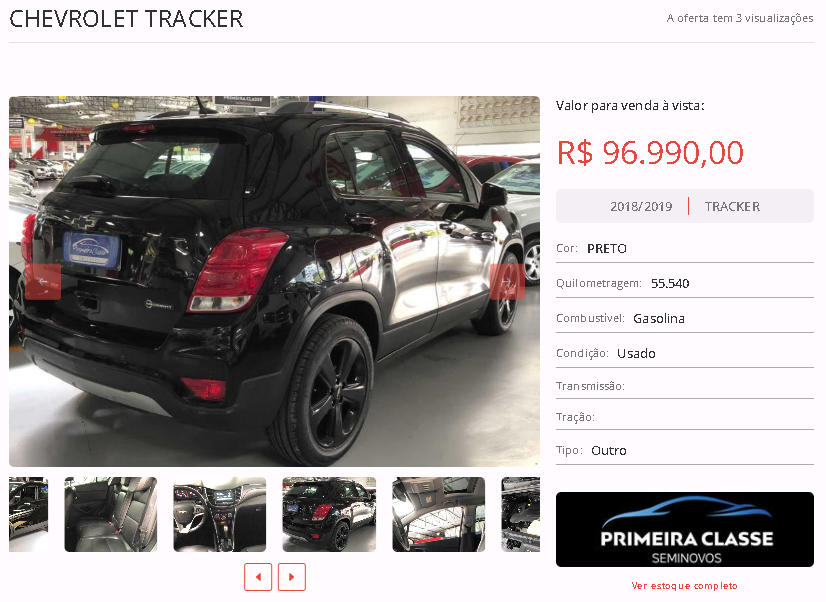826x602 pixels.
Task: Select the steering wheel dashboard thumbnail
Action: [220, 515]
